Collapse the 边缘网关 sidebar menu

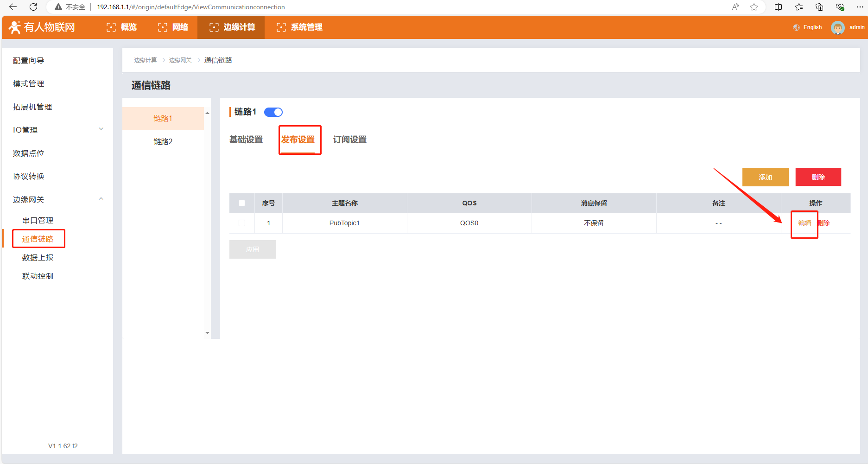pyautogui.click(x=101, y=199)
